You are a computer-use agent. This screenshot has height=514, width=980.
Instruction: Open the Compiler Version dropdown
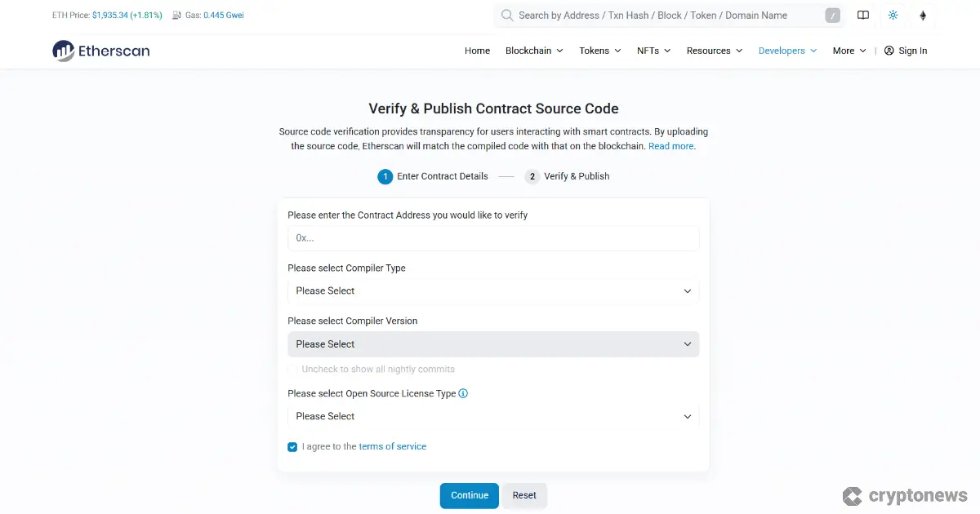tap(493, 343)
